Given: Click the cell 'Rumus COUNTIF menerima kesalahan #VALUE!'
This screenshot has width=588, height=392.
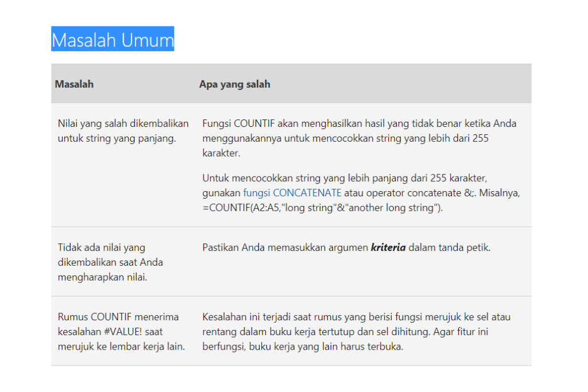Looking at the screenshot, I should [x=121, y=332].
